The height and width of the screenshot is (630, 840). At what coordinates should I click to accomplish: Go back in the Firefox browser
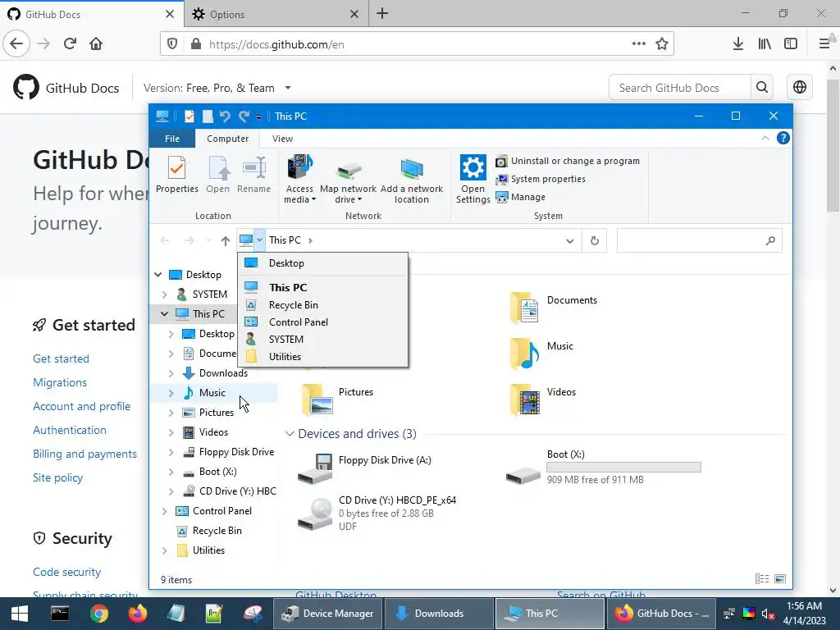16,44
